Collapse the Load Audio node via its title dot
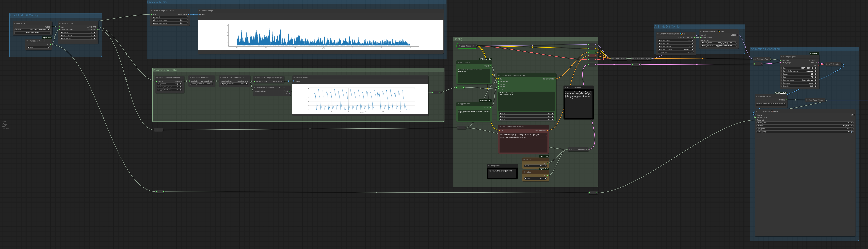868x249 pixels. pos(14,23)
